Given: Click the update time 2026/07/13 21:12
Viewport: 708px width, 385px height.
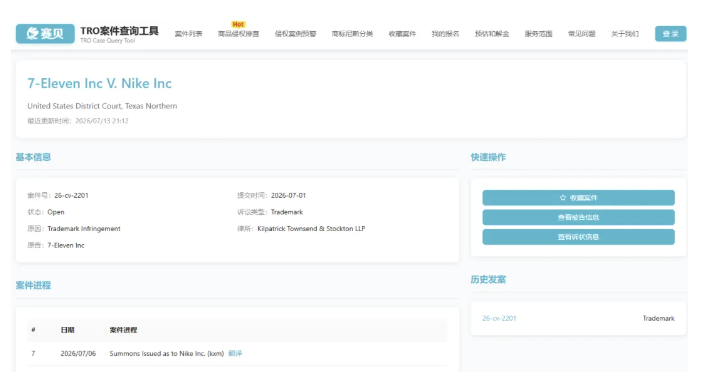Looking at the screenshot, I should (x=102, y=121).
